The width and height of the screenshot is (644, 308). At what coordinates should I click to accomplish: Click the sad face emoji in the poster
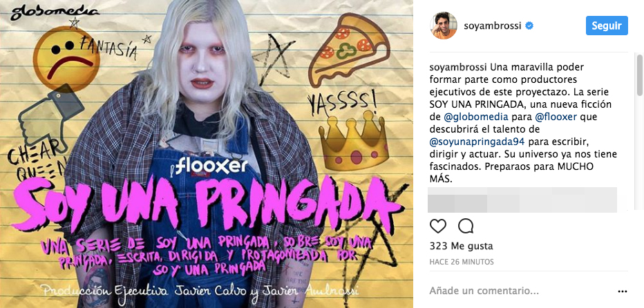66,59
